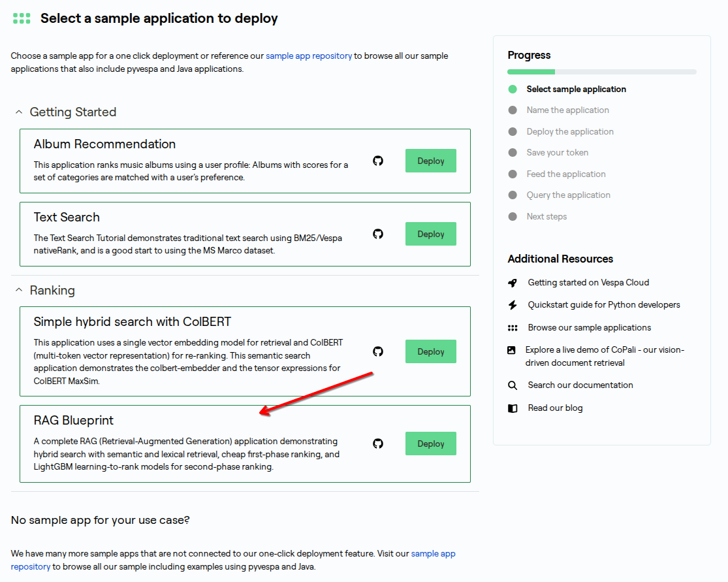Click the image icon beside CoPali demo

[x=511, y=350]
